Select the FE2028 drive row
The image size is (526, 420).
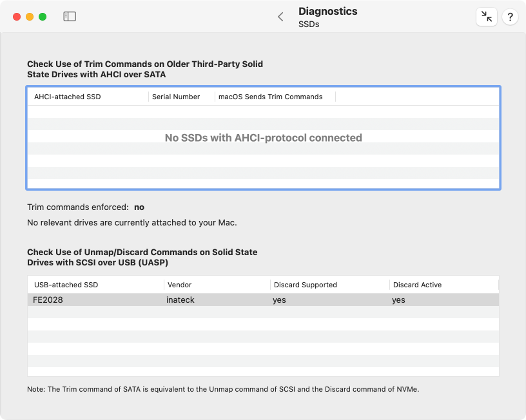click(x=264, y=300)
